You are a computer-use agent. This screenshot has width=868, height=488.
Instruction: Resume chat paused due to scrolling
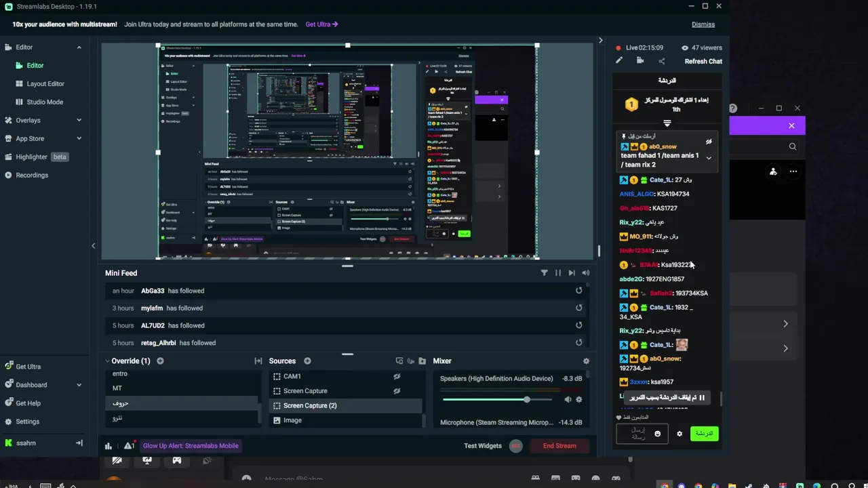point(667,398)
